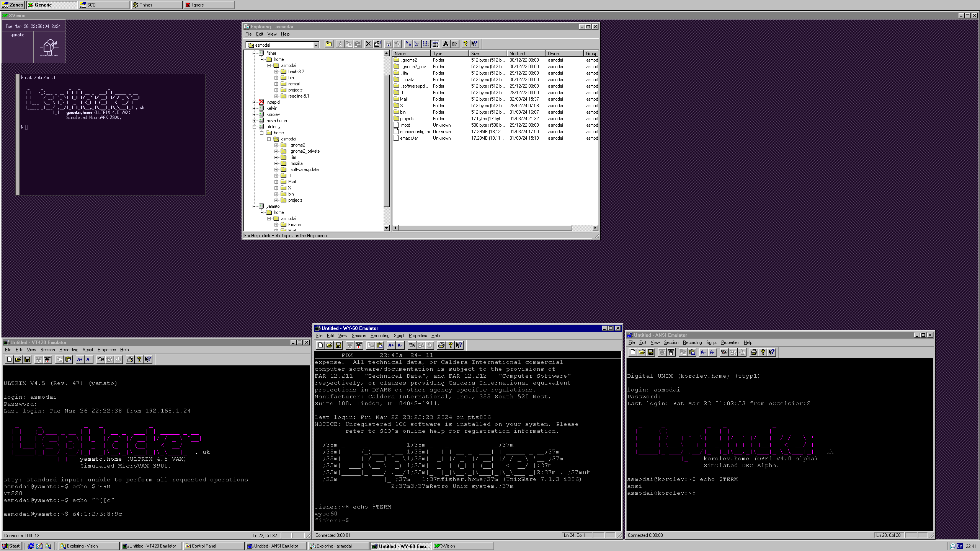The width and height of the screenshot is (980, 551).
Task: Click Open folder icon in ANSI Emulator toolbar
Action: pos(642,352)
